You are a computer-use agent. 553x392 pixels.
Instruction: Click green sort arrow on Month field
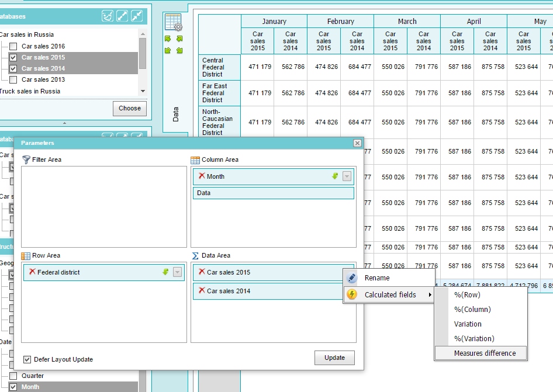click(335, 176)
